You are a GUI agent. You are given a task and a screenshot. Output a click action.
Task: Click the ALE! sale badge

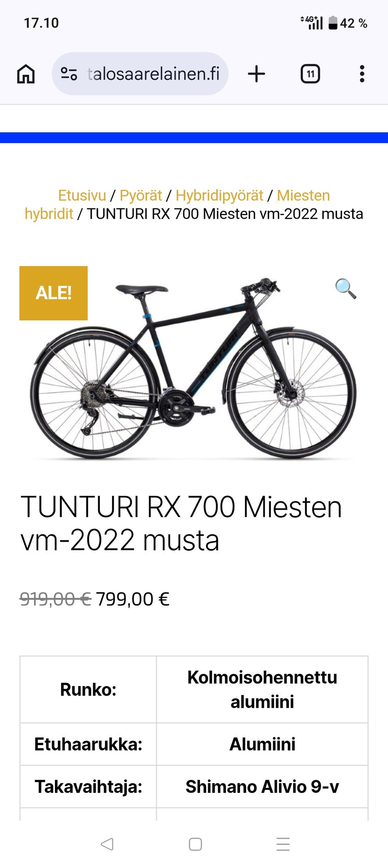(x=53, y=293)
